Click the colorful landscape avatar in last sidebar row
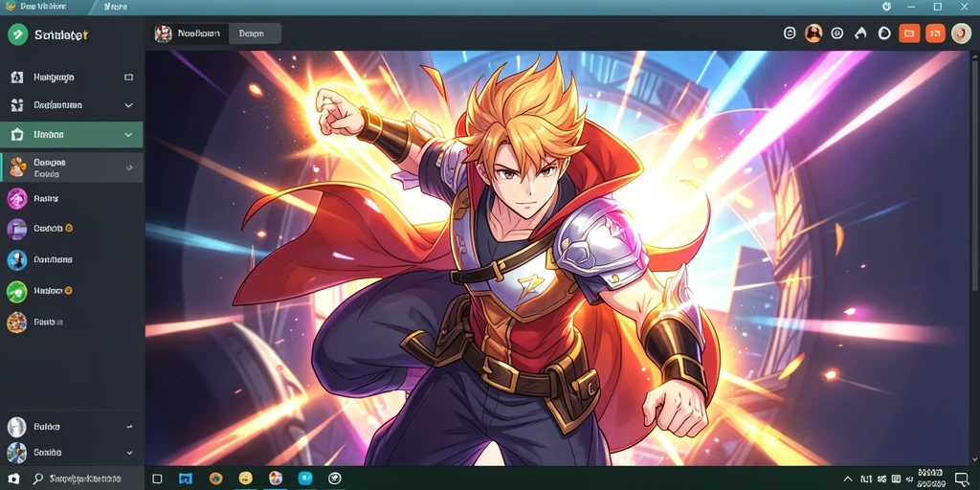 click(x=17, y=453)
